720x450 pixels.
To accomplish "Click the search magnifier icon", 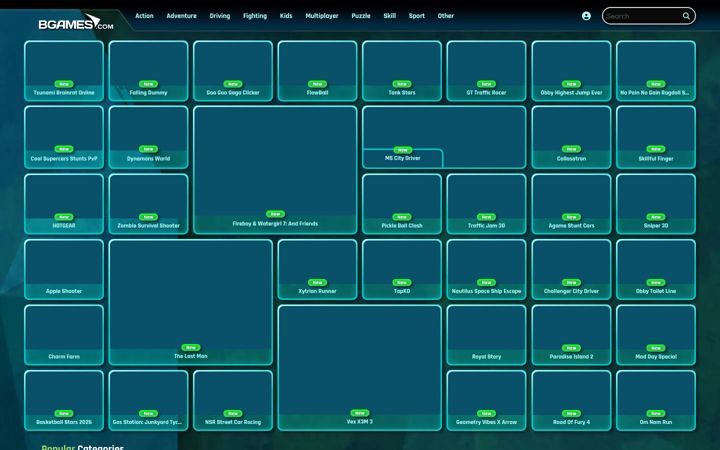I will coord(686,16).
